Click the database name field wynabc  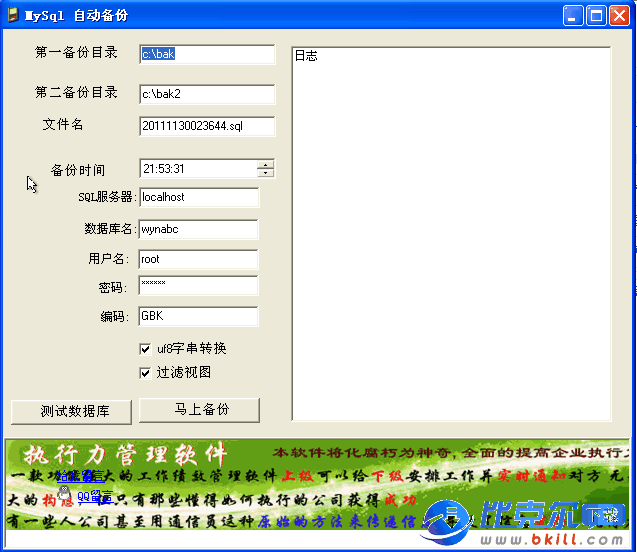198,229
